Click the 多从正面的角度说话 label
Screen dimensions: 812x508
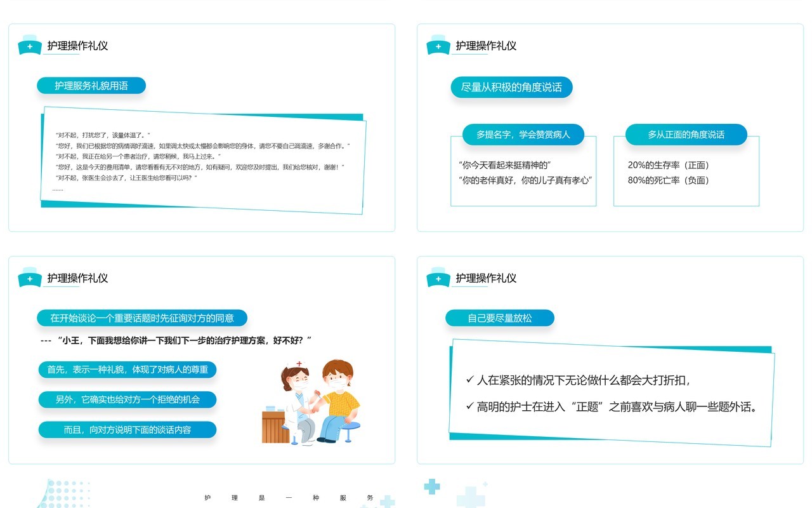pyautogui.click(x=686, y=135)
